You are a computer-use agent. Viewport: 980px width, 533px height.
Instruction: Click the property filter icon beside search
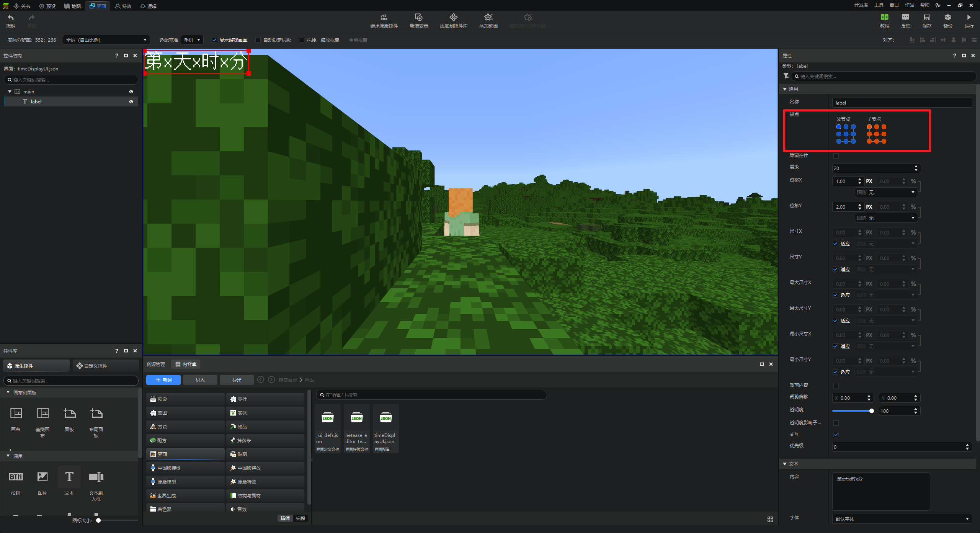(x=786, y=76)
